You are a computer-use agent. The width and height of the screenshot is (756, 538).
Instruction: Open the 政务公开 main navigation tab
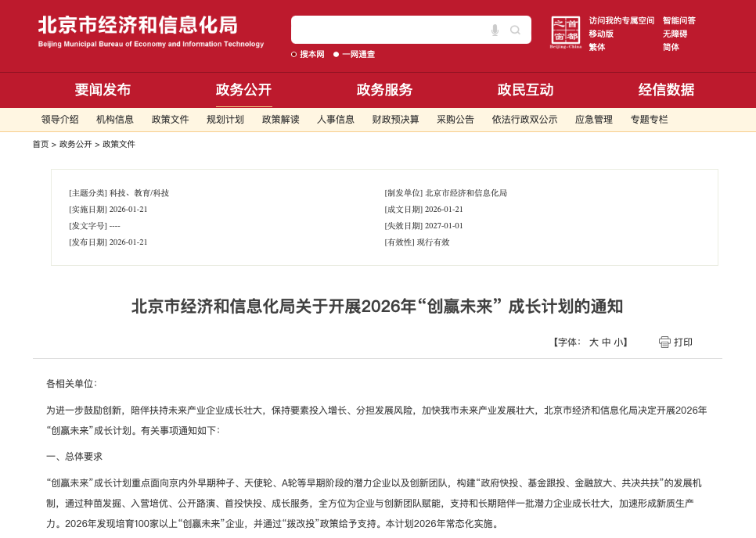[243, 90]
